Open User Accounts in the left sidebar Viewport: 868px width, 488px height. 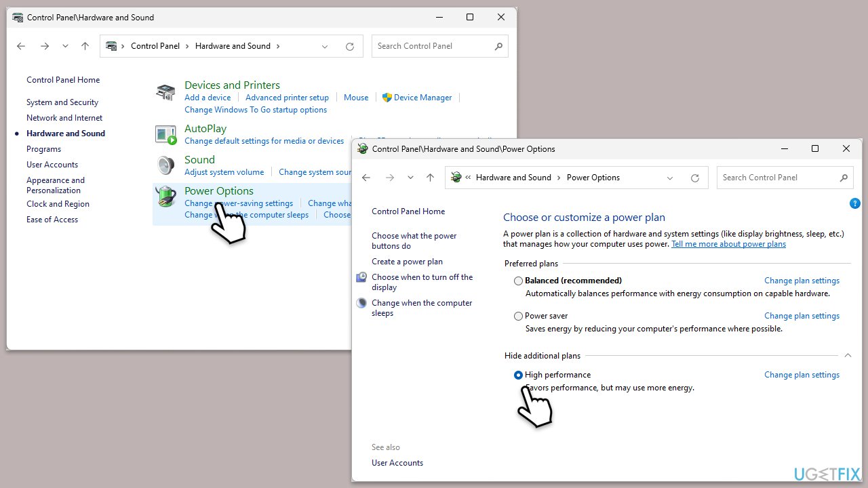(52, 165)
